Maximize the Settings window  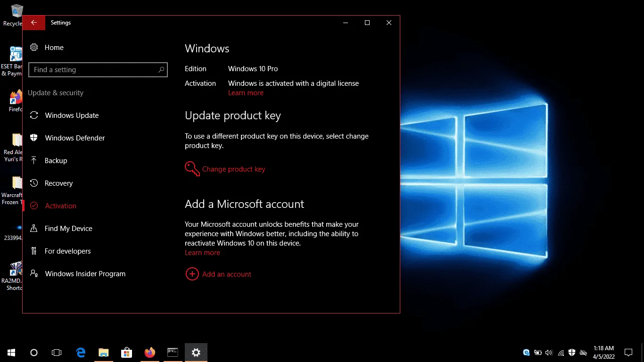[x=367, y=23]
